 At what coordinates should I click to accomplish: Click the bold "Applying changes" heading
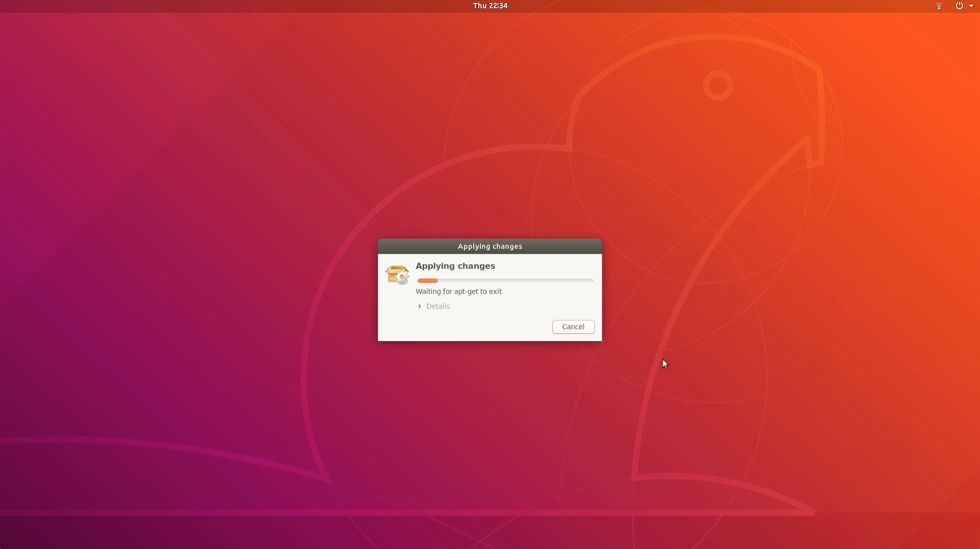[455, 266]
